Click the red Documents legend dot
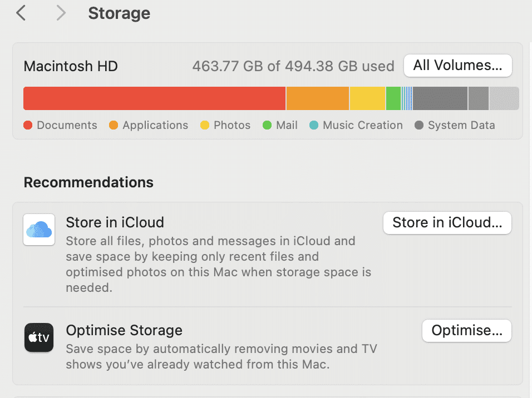Viewport: 532px width, 398px height. pos(28,125)
